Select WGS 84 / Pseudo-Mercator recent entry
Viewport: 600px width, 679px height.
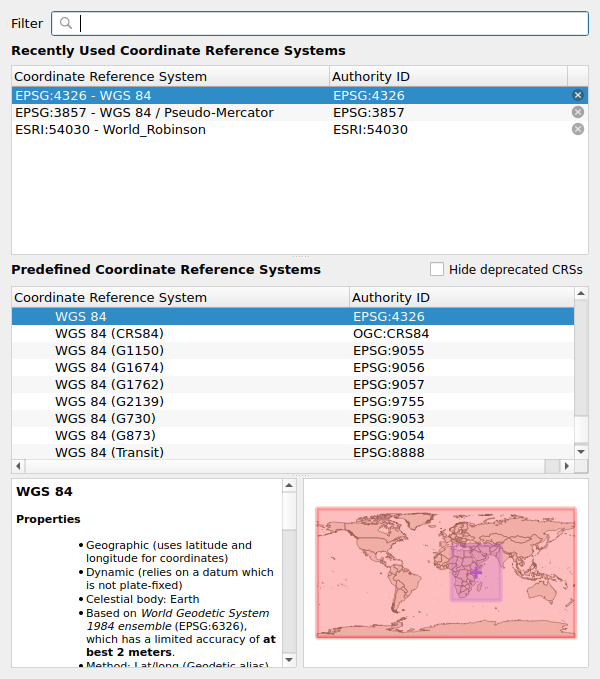click(144, 112)
